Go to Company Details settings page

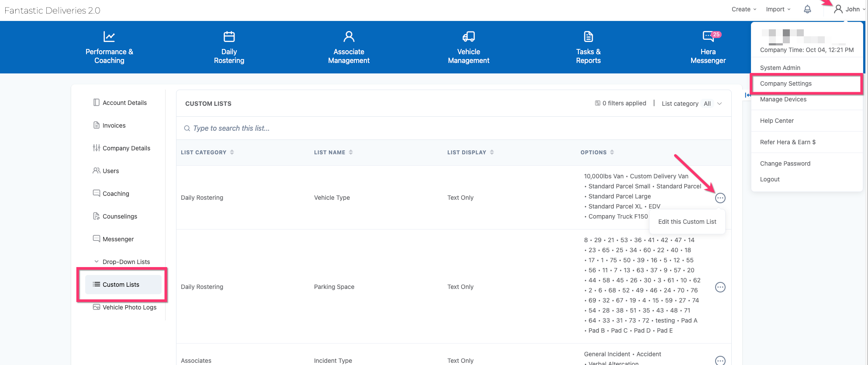coord(126,148)
